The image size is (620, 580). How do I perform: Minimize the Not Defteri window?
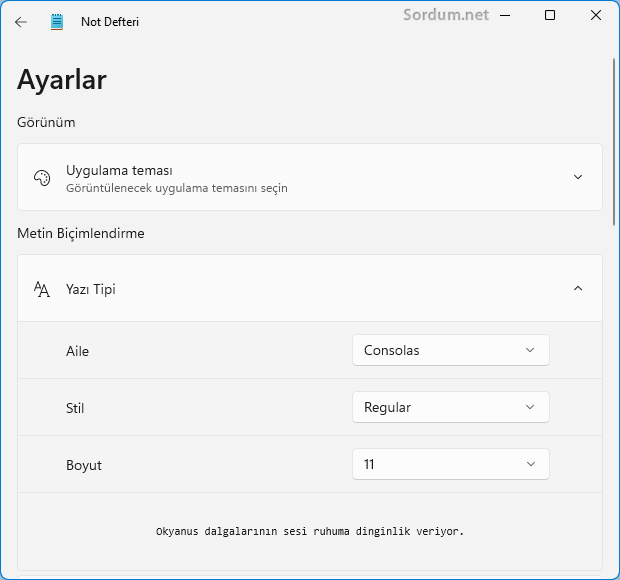pos(504,15)
